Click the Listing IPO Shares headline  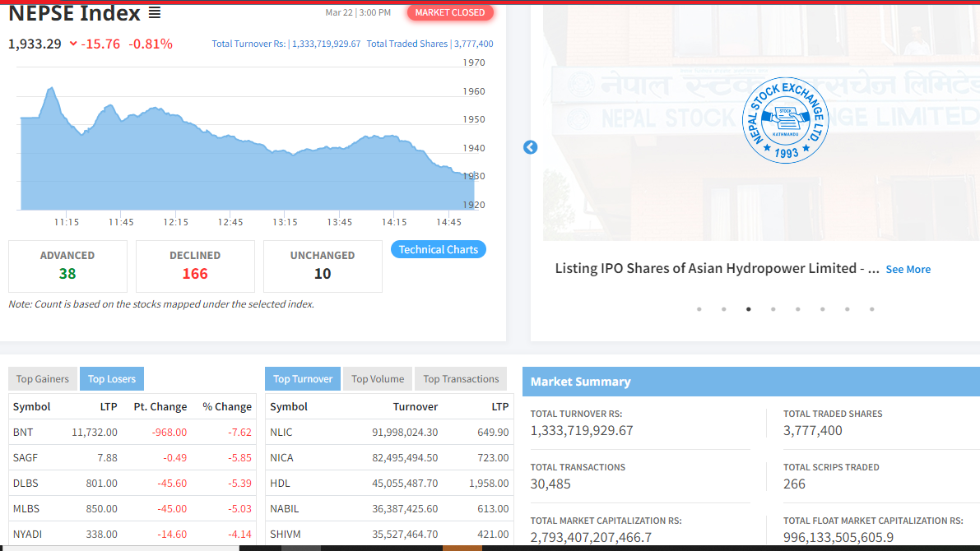click(717, 269)
